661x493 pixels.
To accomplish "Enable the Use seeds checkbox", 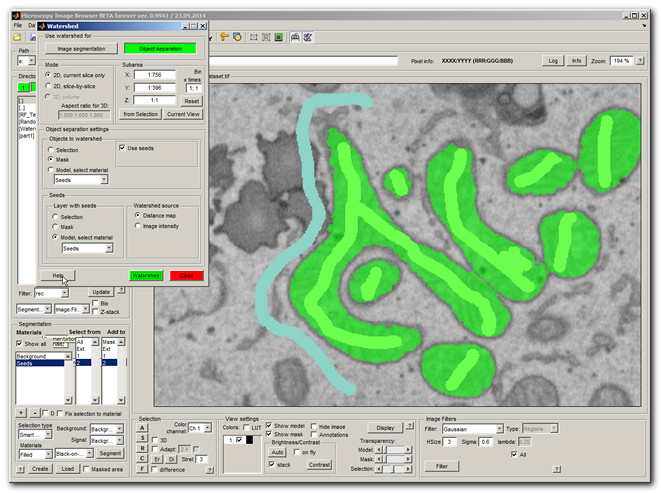I will (123, 148).
